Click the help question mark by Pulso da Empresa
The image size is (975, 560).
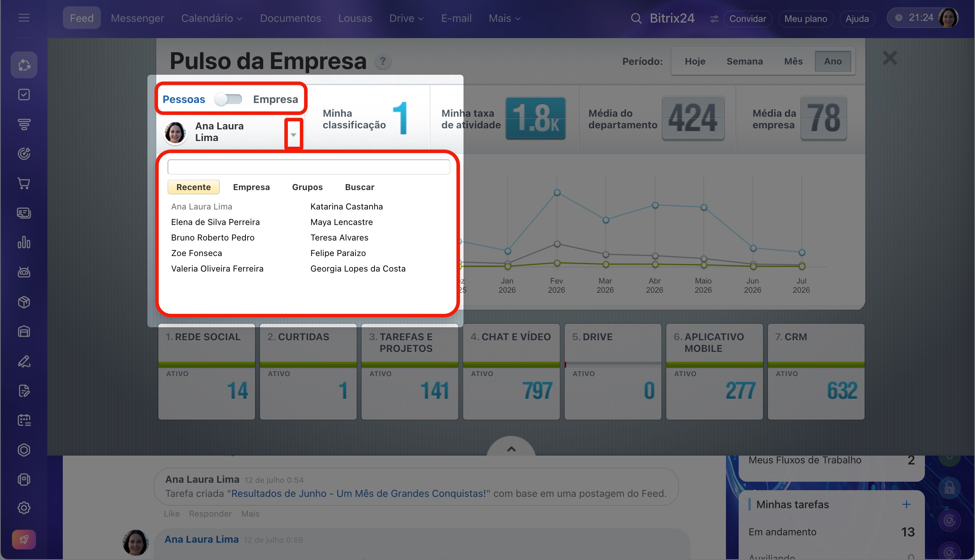click(383, 61)
